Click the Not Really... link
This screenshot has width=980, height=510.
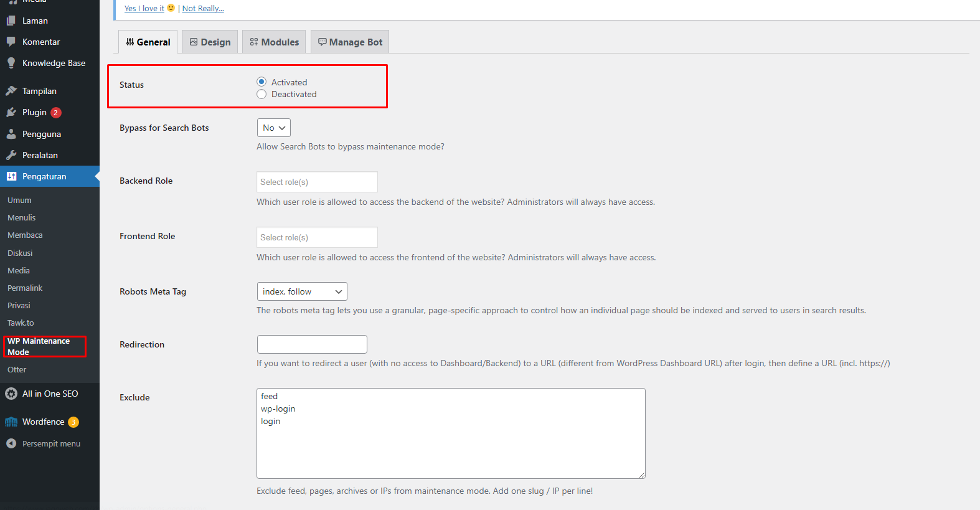tap(203, 8)
